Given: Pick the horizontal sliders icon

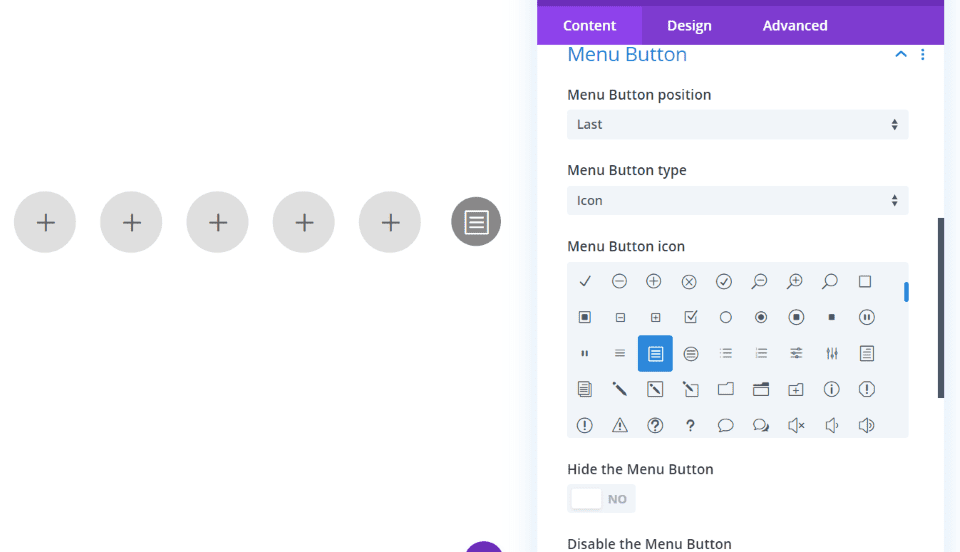Looking at the screenshot, I should coord(796,353).
